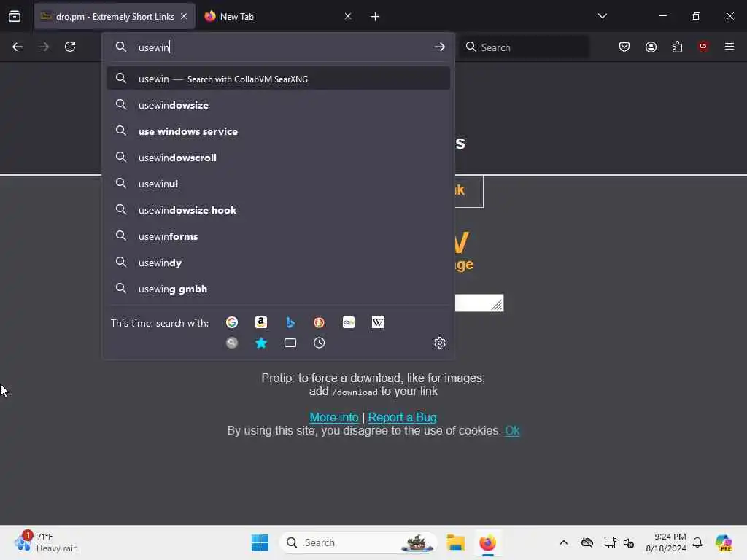Screen dimensions: 747x560
Task: Search this time with Amazon
Action: 261,322
